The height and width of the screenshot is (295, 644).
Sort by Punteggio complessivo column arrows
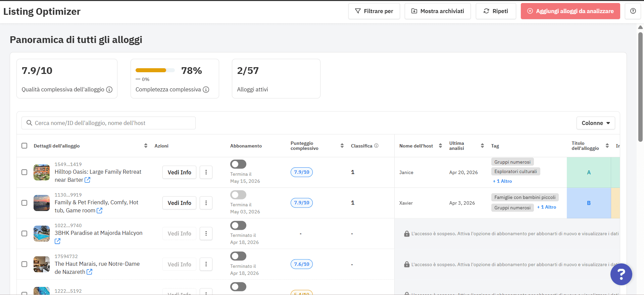(342, 145)
